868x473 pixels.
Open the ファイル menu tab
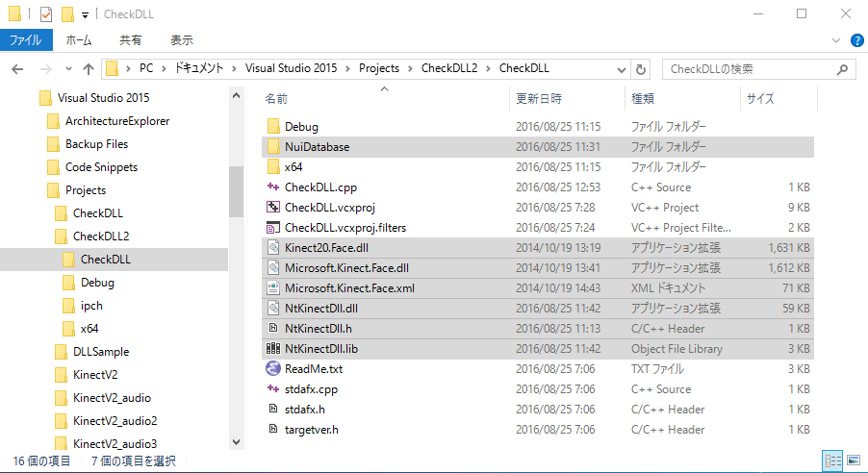tap(25, 40)
